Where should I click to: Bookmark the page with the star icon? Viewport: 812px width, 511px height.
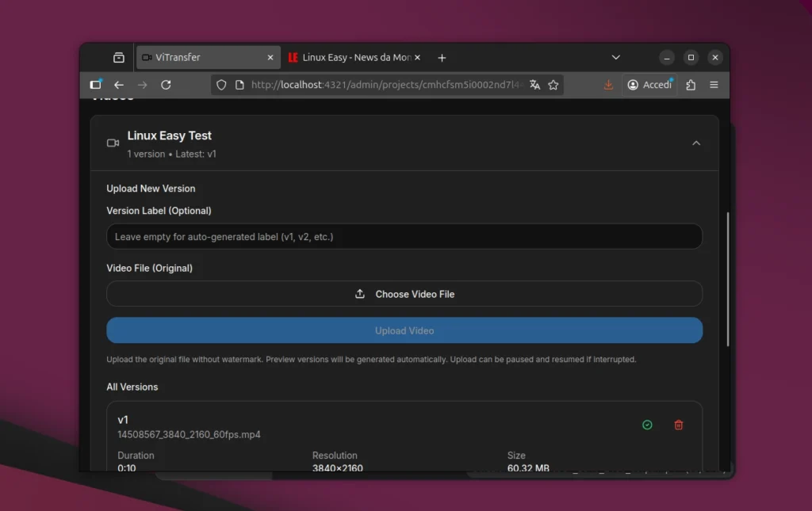(x=553, y=84)
